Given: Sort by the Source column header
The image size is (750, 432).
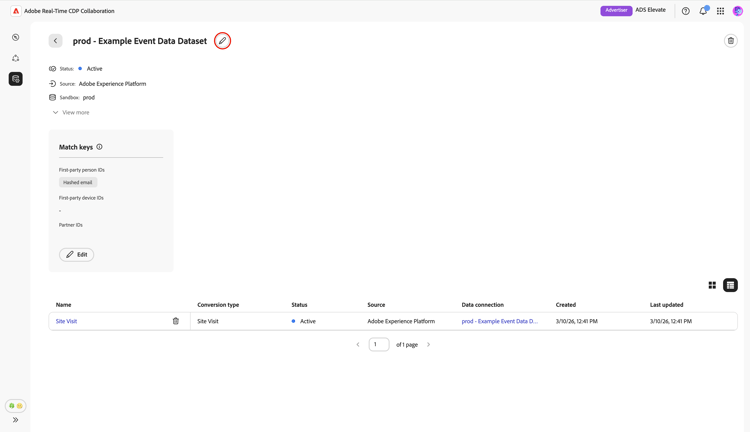Looking at the screenshot, I should point(376,305).
